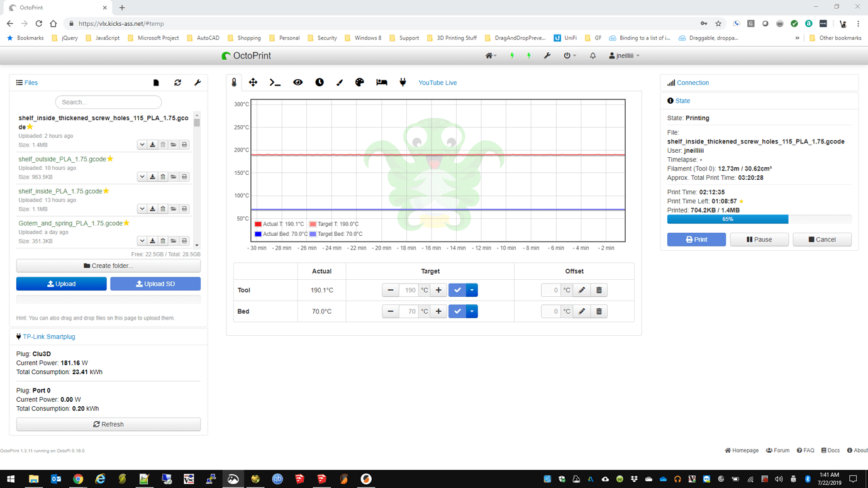The height and width of the screenshot is (488, 868).
Task: Pause the current print job
Action: pyautogui.click(x=759, y=239)
